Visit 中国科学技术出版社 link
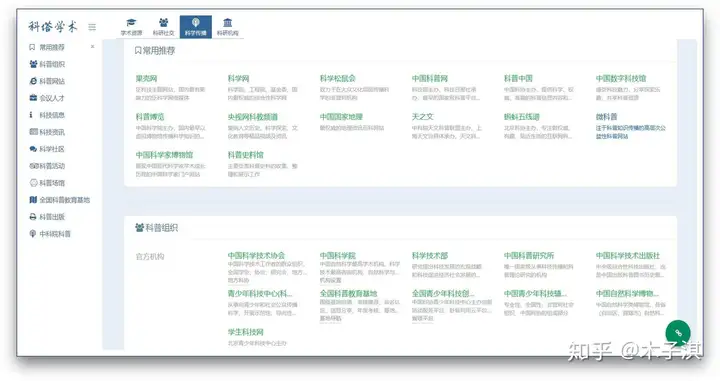 [628, 256]
